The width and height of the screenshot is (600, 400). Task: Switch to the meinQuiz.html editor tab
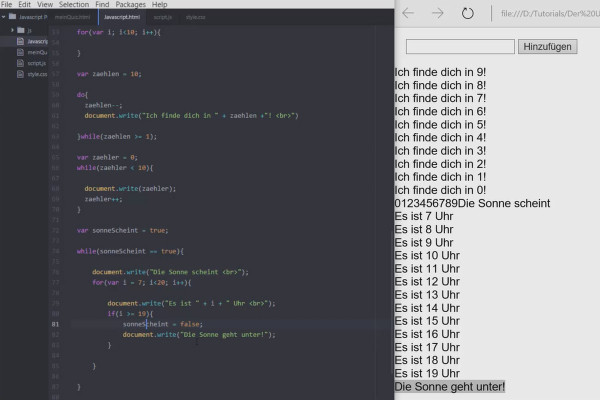coord(72,17)
